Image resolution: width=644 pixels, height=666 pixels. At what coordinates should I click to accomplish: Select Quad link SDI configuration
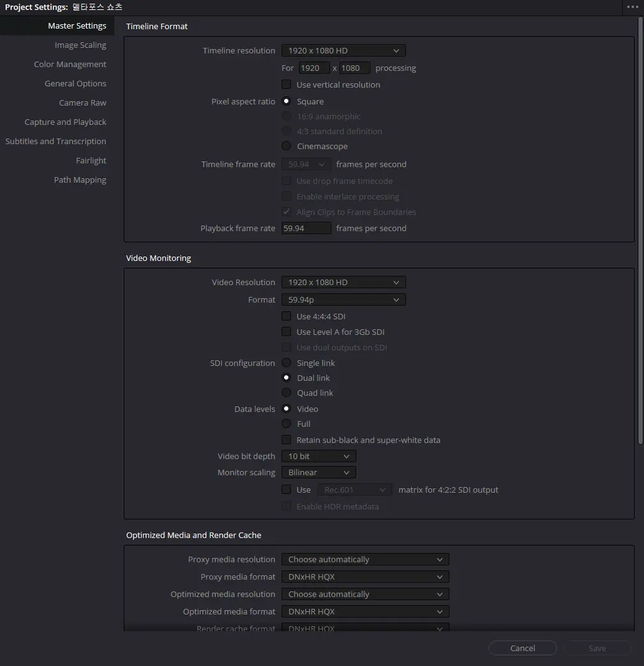click(x=287, y=393)
